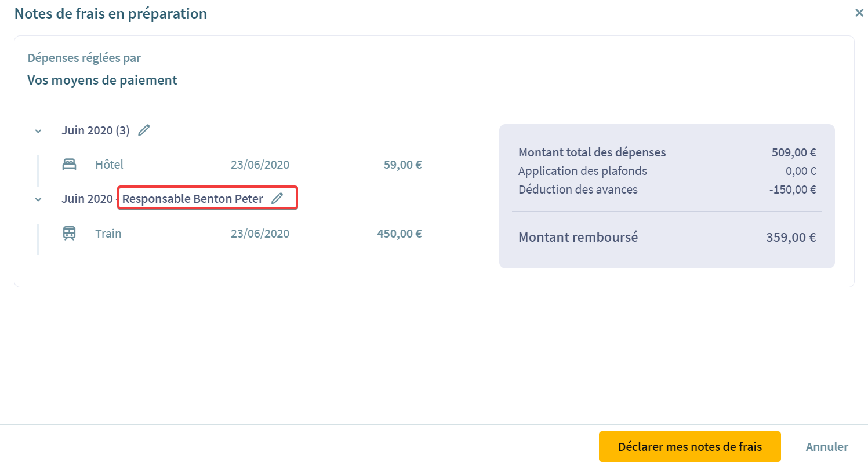The height and width of the screenshot is (466, 868).
Task: Cancel with the Annuler link
Action: 827,447
